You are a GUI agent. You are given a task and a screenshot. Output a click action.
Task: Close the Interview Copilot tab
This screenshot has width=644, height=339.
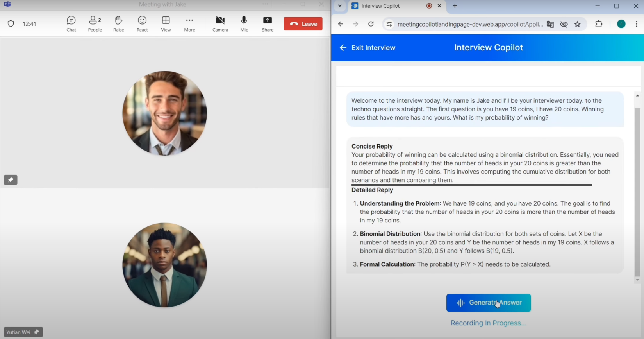point(439,6)
